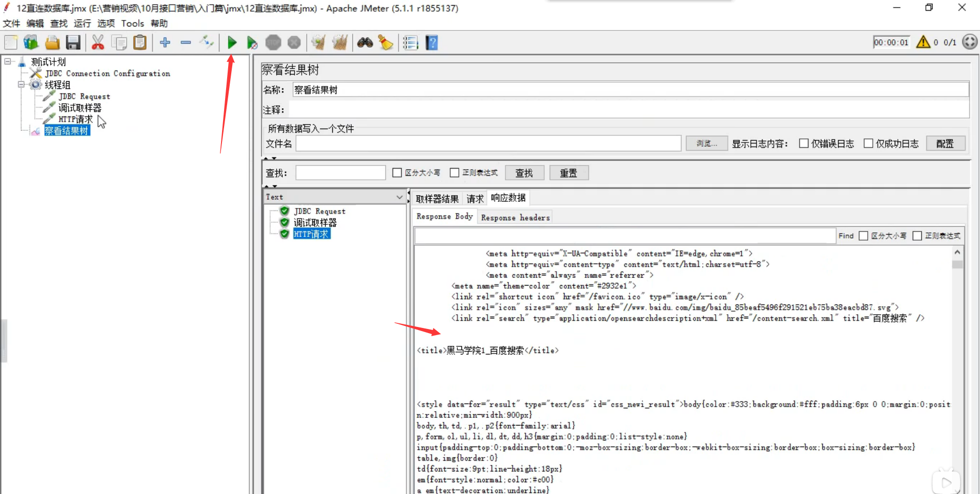Open the Function helper list icon
The image size is (980, 494).
(410, 42)
